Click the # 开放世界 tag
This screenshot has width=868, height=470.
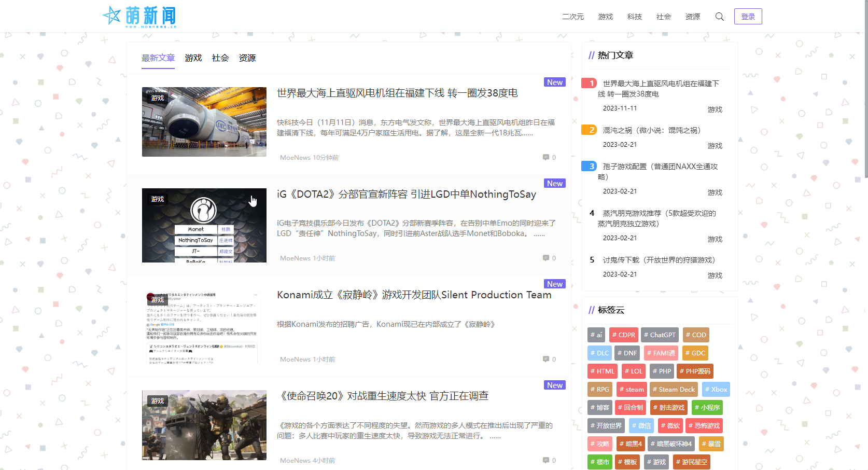(x=606, y=426)
